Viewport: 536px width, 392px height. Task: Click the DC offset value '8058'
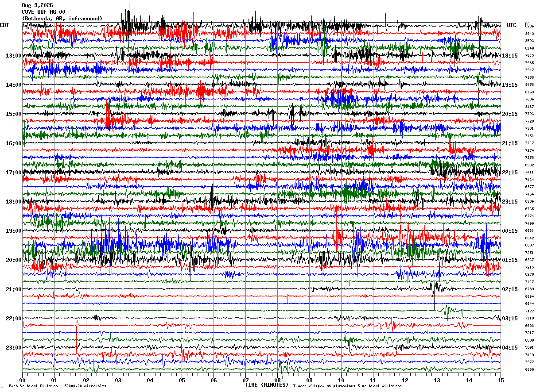[529, 85]
